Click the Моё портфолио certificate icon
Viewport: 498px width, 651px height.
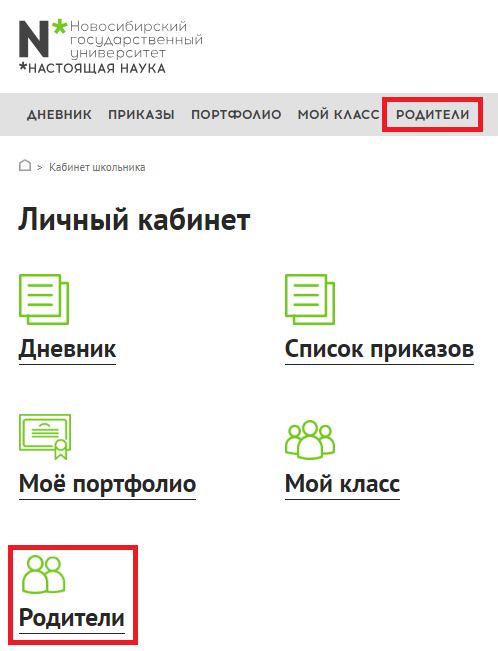click(45, 437)
